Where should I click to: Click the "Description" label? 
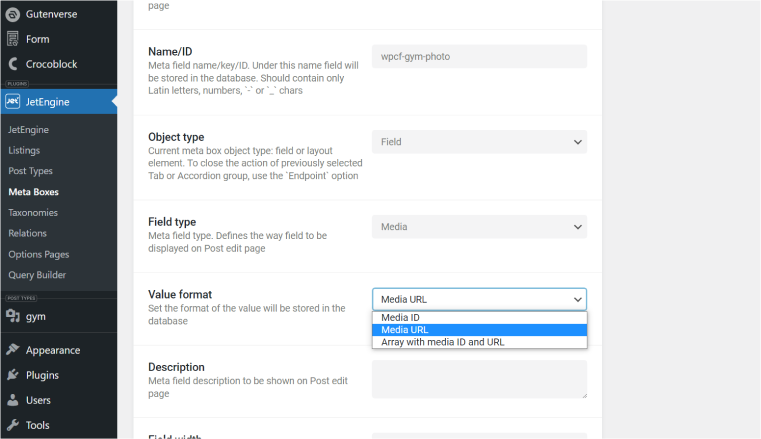coord(176,367)
